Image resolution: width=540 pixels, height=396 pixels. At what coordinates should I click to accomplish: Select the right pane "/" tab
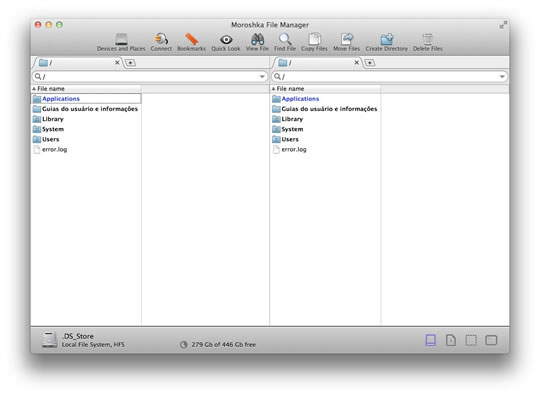(317, 63)
